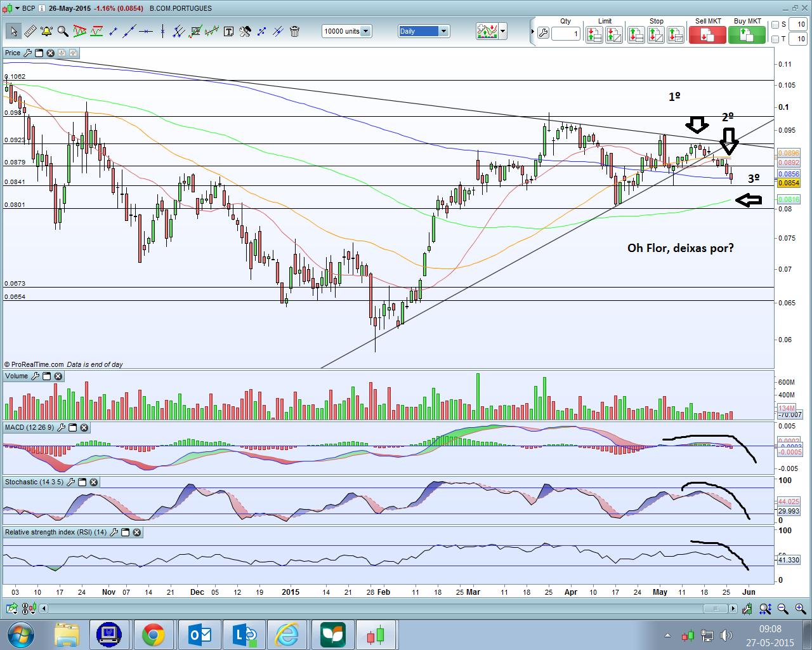Expand the add-indicator chart icon dropdown
Screen dimensions: 812x650
click(503, 31)
